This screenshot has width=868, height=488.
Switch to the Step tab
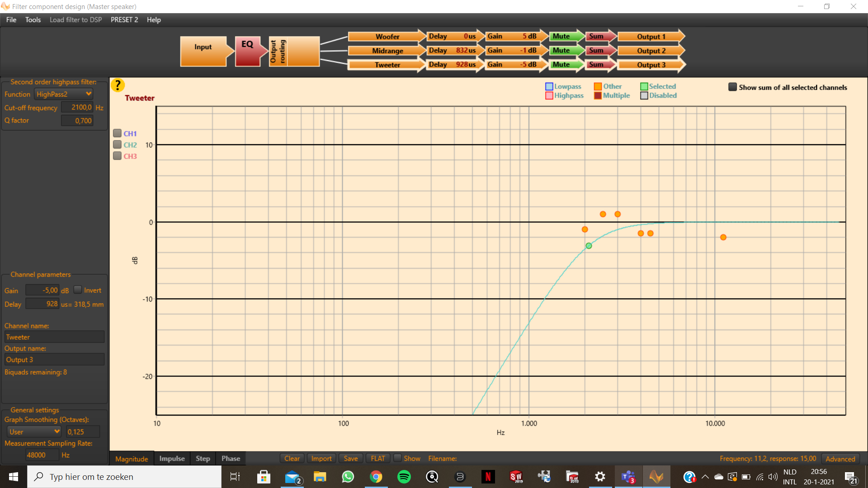click(x=203, y=458)
